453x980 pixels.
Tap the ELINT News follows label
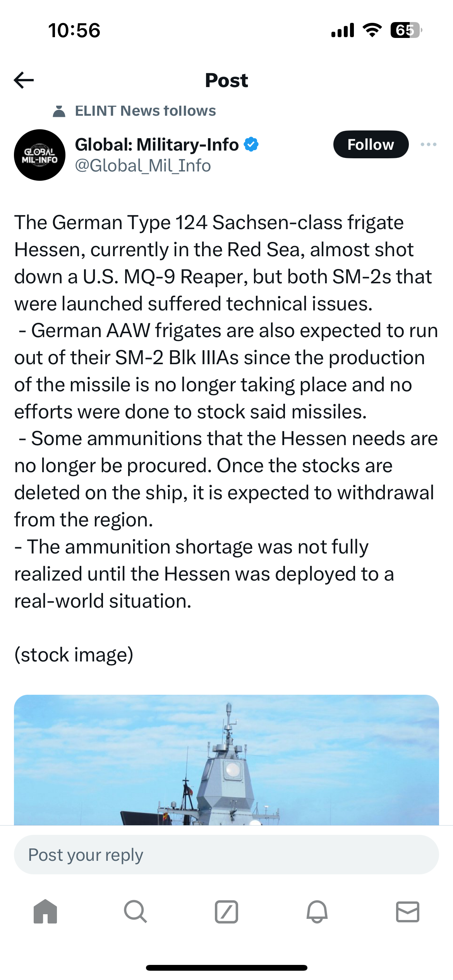click(145, 111)
